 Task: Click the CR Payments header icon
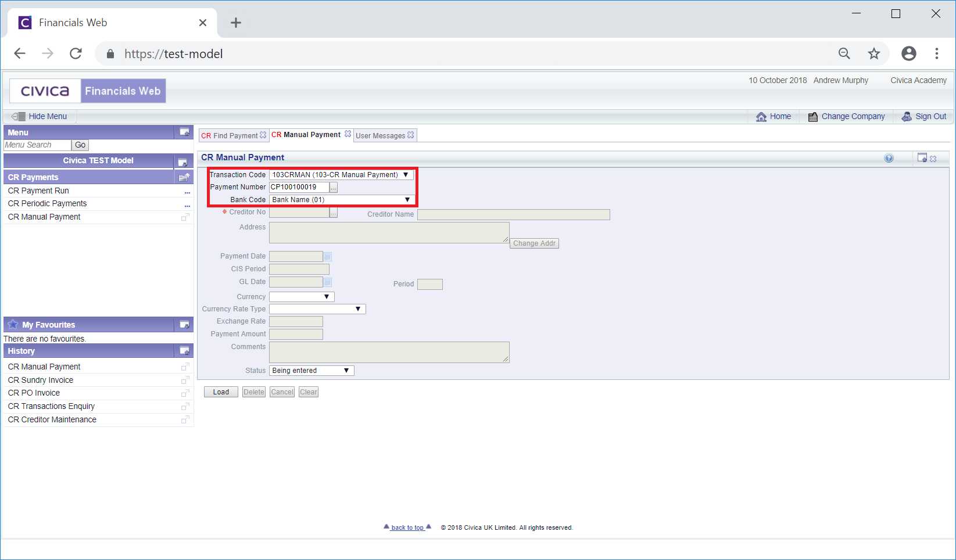(184, 177)
